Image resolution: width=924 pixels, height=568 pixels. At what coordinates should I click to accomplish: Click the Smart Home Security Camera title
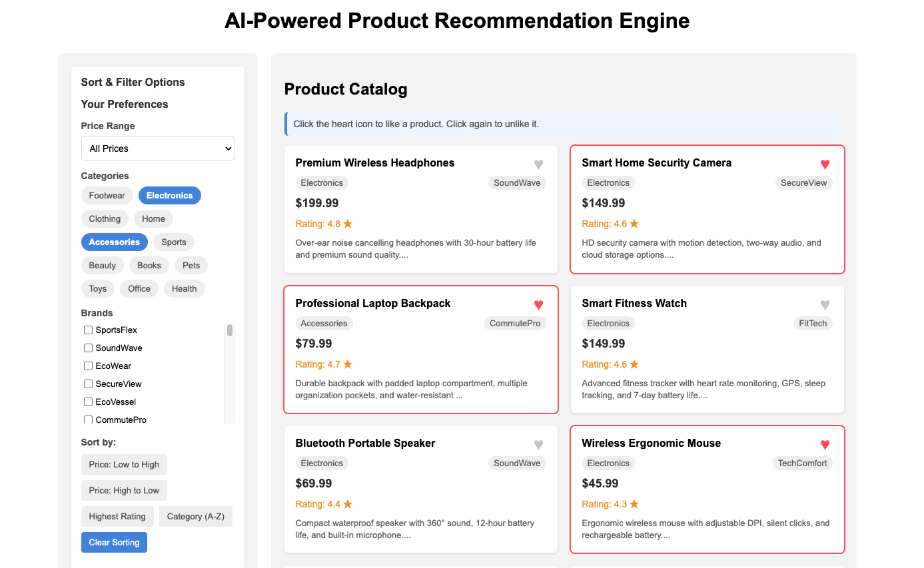coord(657,162)
